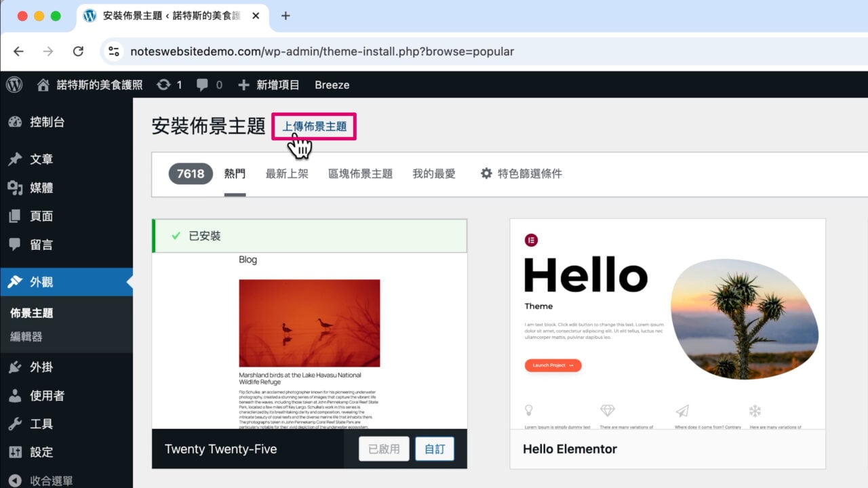Collapse the sidebar via 收合選單
868x488 pixels.
click(47, 479)
